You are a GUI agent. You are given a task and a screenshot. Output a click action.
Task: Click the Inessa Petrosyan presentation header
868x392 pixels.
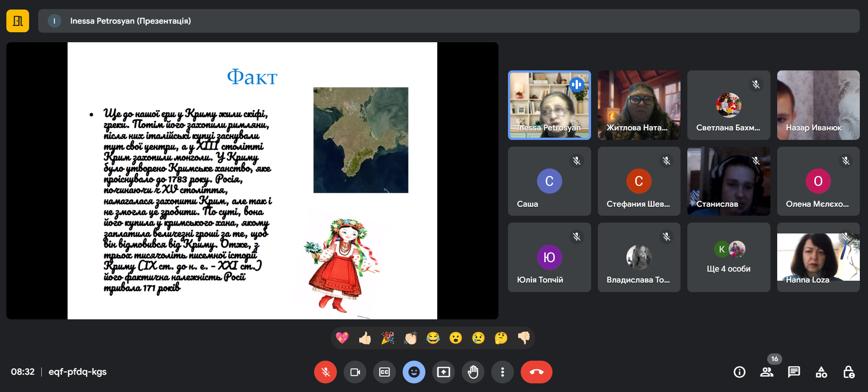coord(131,21)
